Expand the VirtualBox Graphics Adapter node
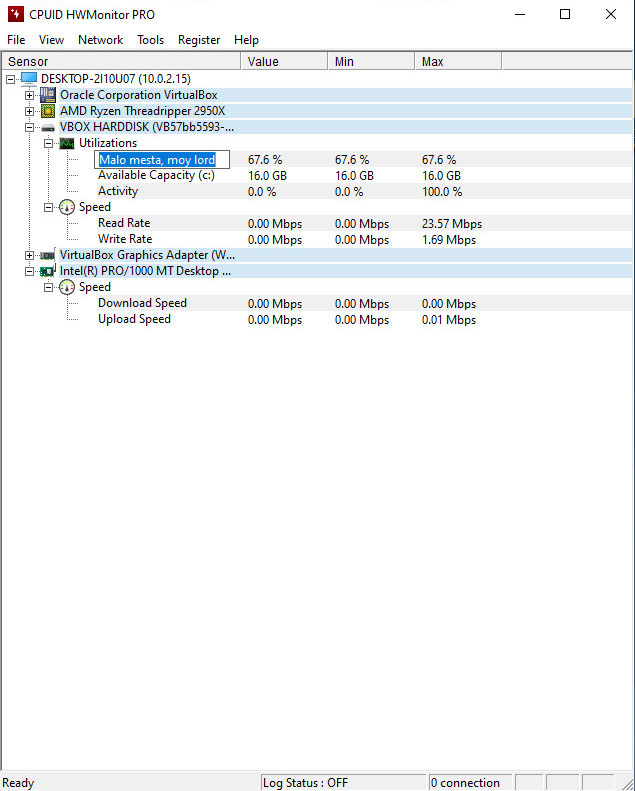This screenshot has width=635, height=791. click(30, 255)
